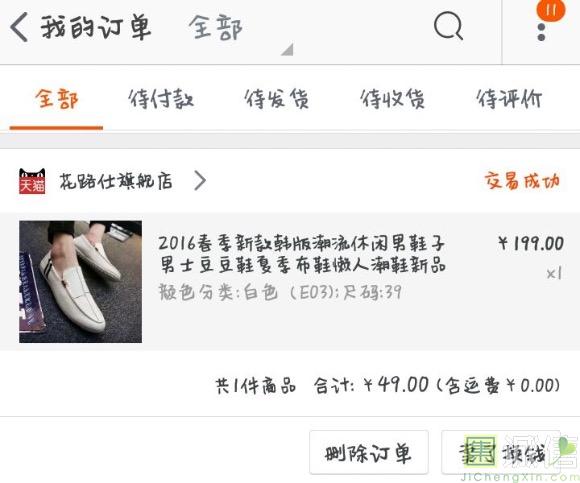Open the white shoe product thumbnail
The width and height of the screenshot is (580, 483).
coord(80,282)
